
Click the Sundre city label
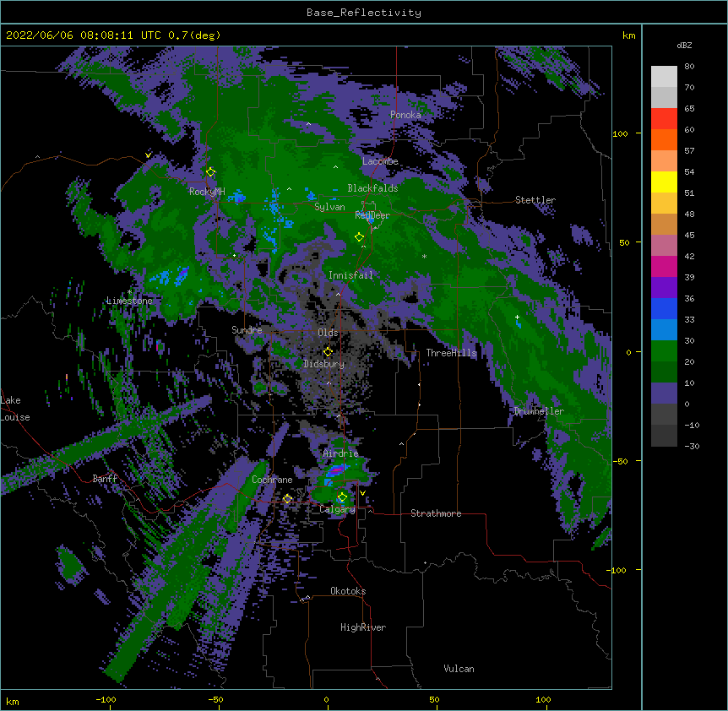(x=247, y=330)
